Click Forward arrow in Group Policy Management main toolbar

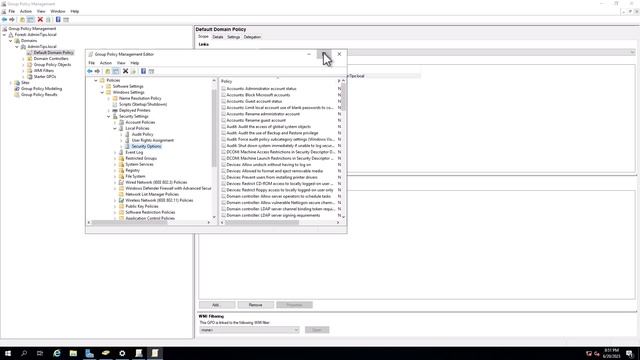[12, 20]
